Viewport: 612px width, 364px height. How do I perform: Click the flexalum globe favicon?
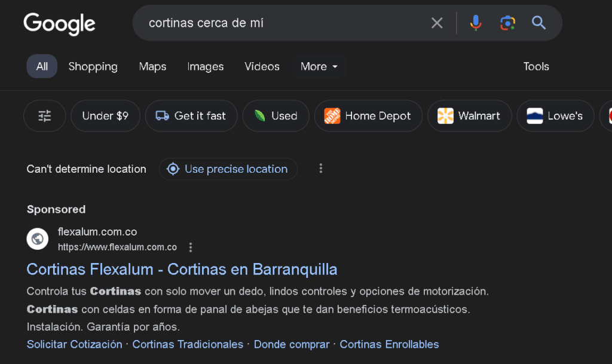click(38, 238)
